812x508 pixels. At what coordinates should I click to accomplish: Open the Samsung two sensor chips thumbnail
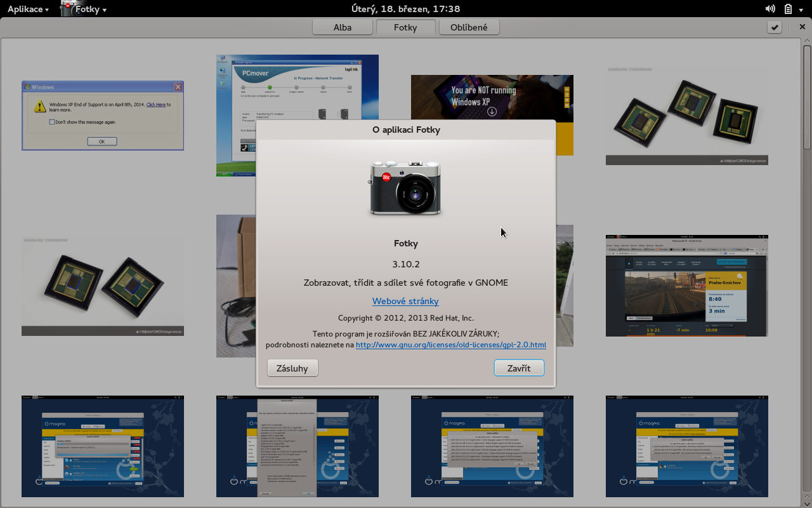pyautogui.click(x=103, y=286)
